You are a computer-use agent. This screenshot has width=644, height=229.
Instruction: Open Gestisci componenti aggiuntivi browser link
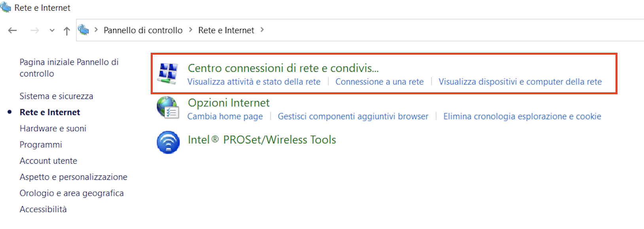(353, 116)
